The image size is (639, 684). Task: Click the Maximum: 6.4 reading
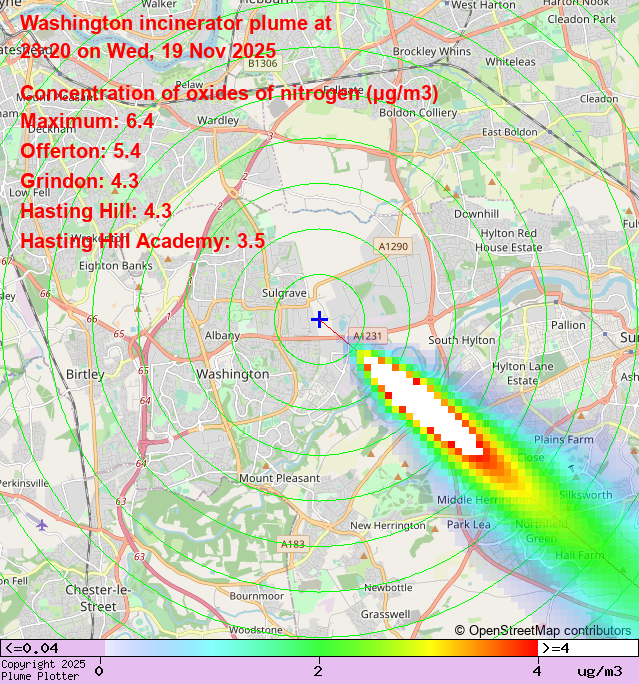pos(87,122)
